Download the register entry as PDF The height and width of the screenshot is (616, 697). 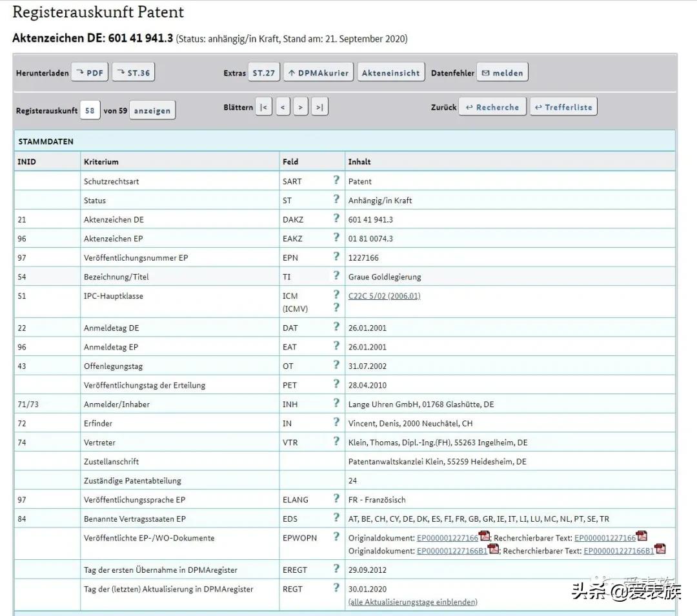89,72
